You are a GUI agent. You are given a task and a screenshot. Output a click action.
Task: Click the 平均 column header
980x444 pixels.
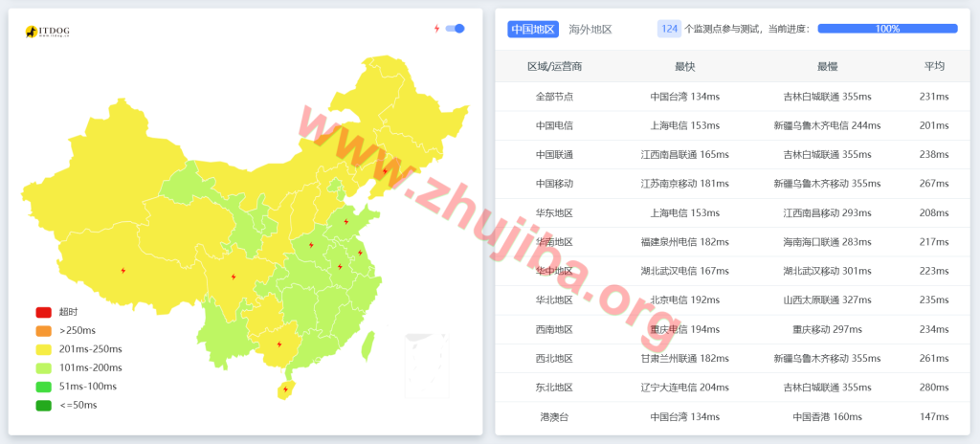(x=934, y=66)
